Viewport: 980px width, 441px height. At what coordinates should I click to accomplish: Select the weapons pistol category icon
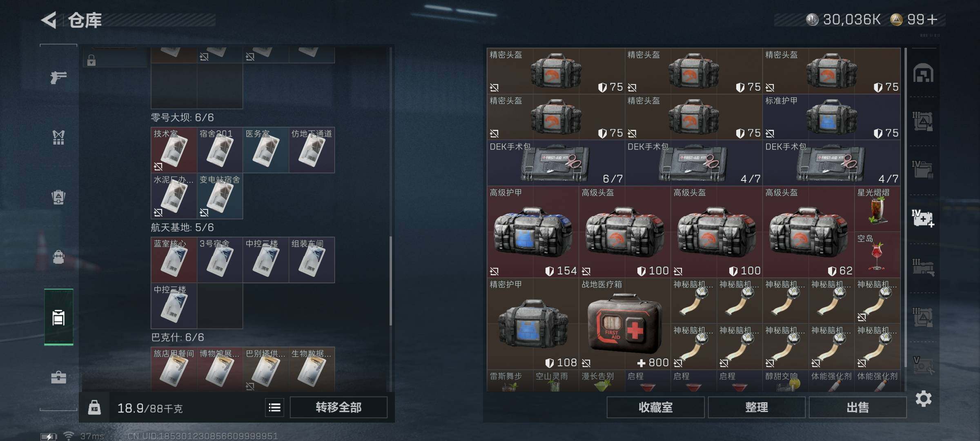point(58,77)
